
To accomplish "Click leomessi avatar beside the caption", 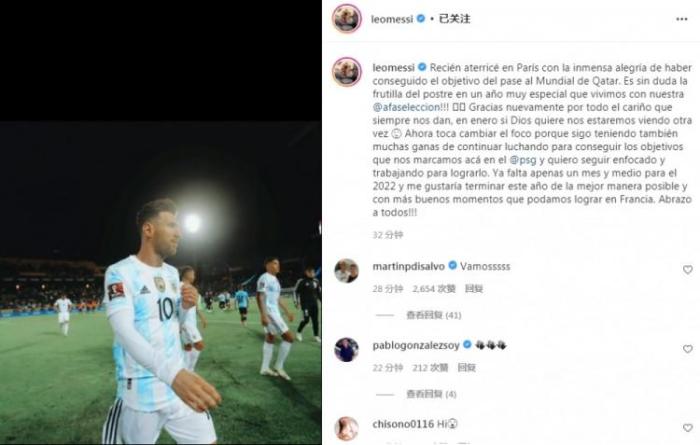I will (x=347, y=72).
